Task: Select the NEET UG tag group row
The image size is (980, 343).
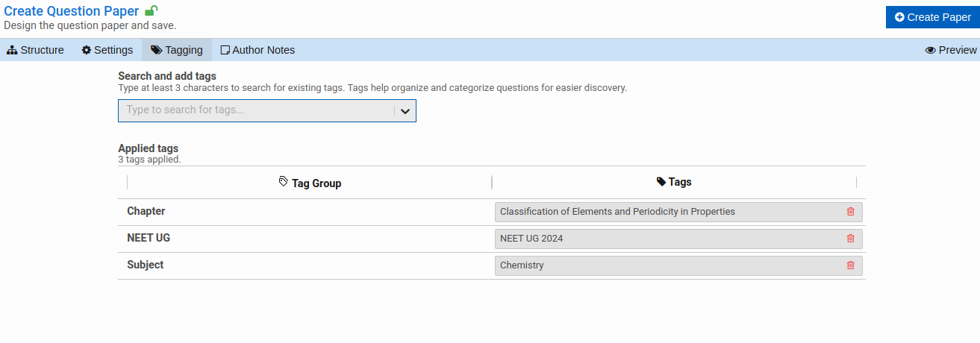Action: pyautogui.click(x=149, y=238)
